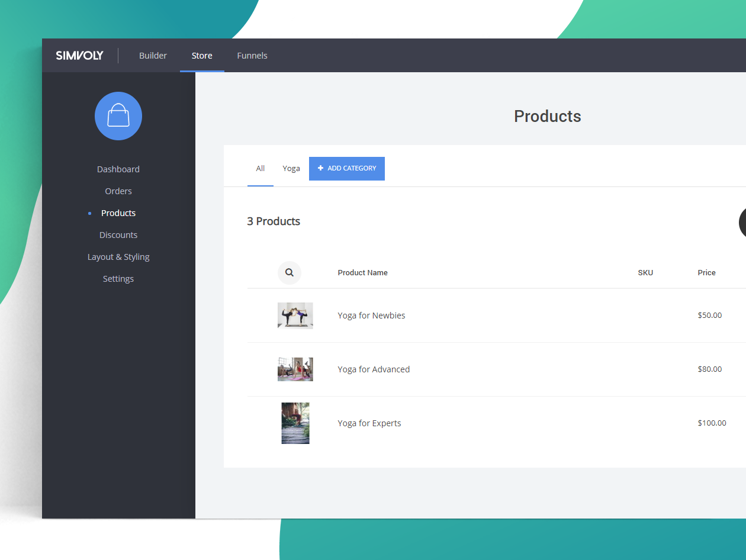
Task: Click the Product Name column header
Action: coord(362,273)
